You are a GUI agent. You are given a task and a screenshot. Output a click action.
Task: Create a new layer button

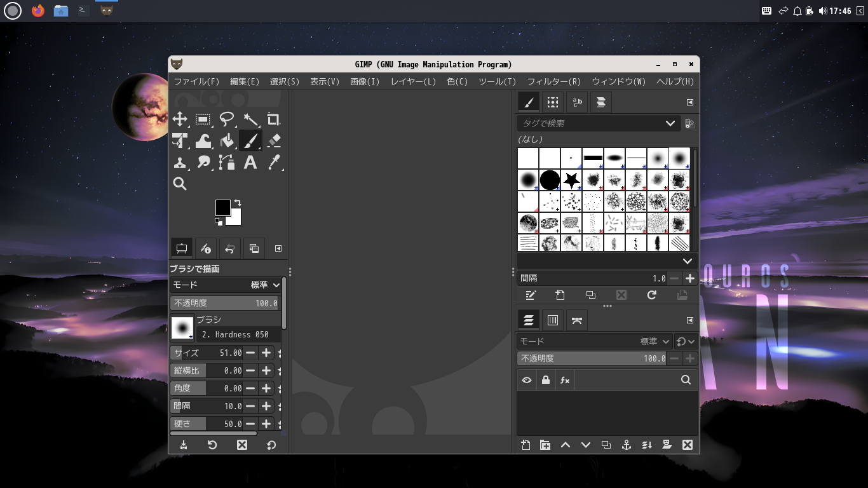click(x=526, y=445)
